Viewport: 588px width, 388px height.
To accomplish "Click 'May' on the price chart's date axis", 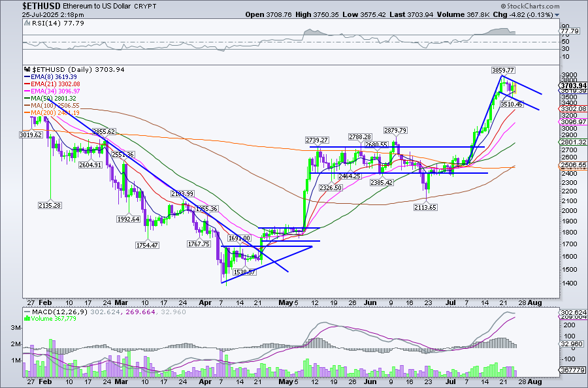I will 286,302.
